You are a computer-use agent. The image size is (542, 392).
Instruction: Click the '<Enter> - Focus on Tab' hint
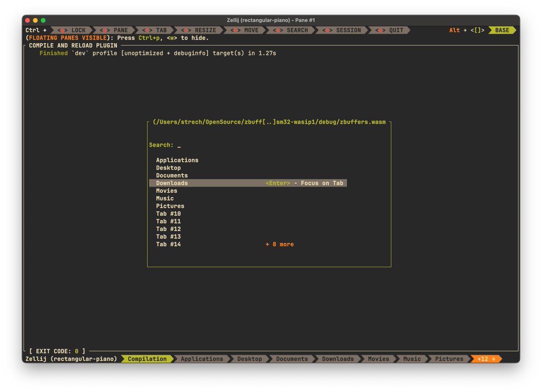click(x=304, y=183)
